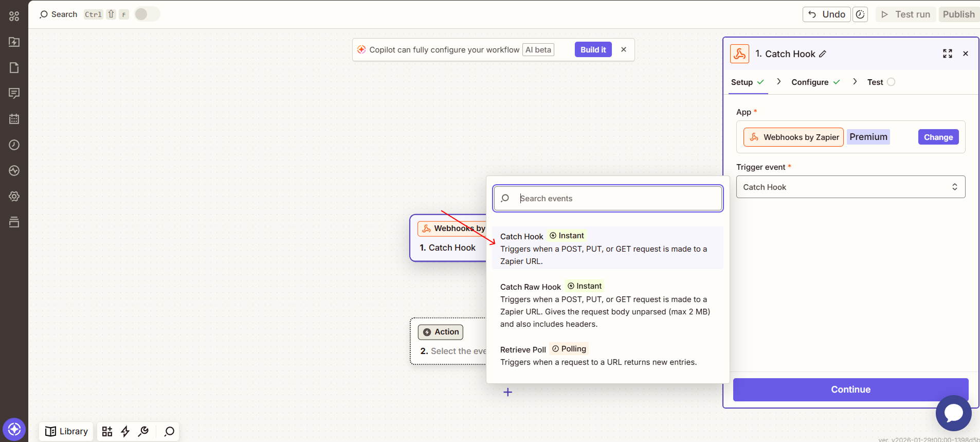Click the Change app button
Image resolution: width=980 pixels, height=442 pixels.
[938, 137]
